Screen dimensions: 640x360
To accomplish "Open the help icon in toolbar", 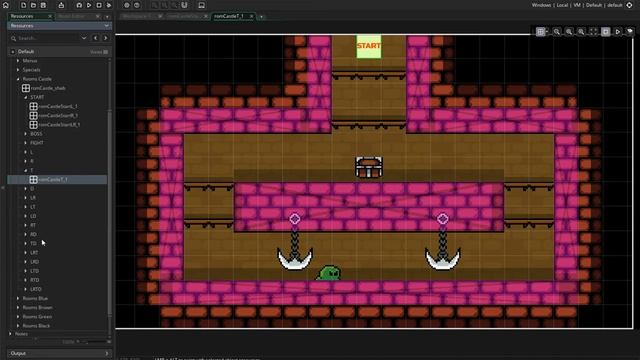I will pos(137,5).
